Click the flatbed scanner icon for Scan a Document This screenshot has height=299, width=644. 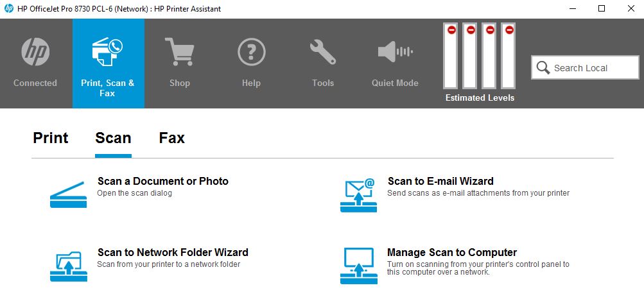(x=69, y=194)
